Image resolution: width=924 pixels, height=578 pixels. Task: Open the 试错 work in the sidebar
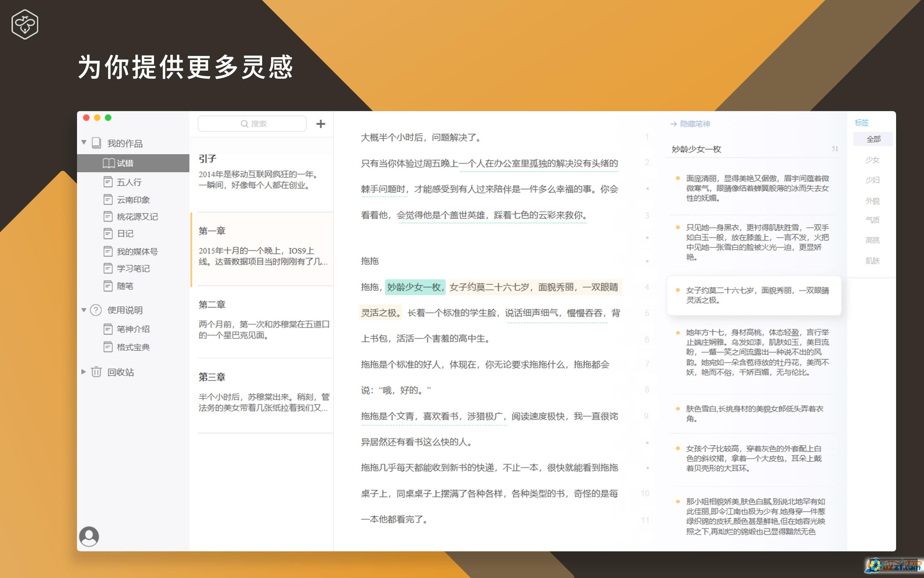[133, 163]
